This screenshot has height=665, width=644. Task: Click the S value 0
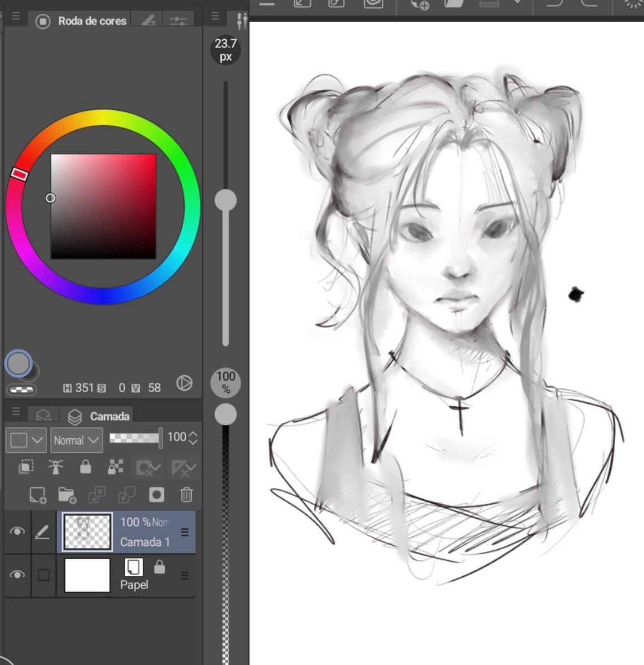coord(122,388)
